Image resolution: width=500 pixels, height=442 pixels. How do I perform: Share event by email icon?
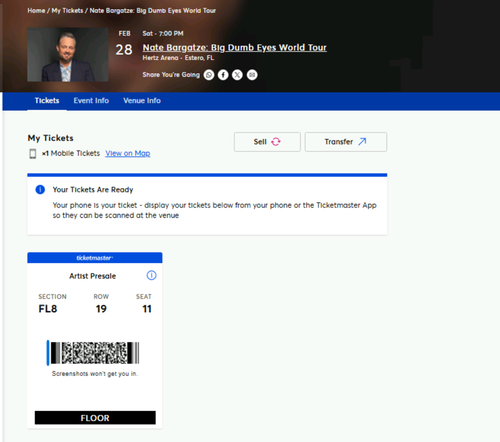(252, 75)
